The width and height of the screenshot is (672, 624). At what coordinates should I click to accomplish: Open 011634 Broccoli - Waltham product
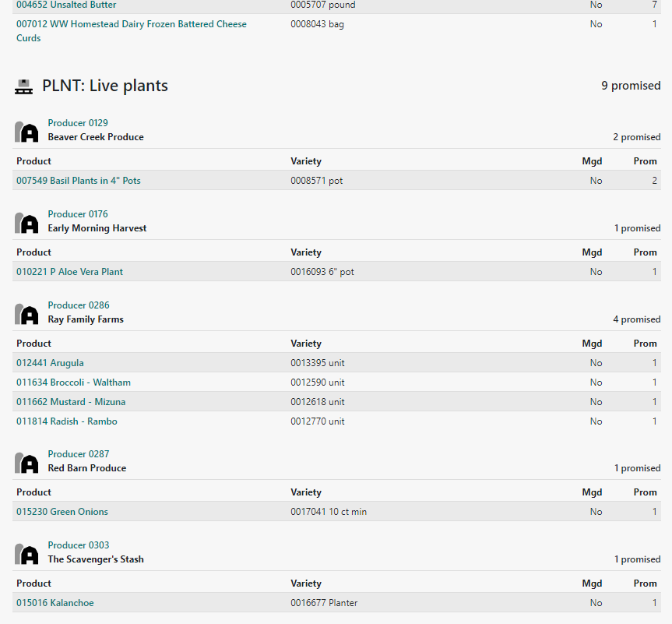point(73,383)
